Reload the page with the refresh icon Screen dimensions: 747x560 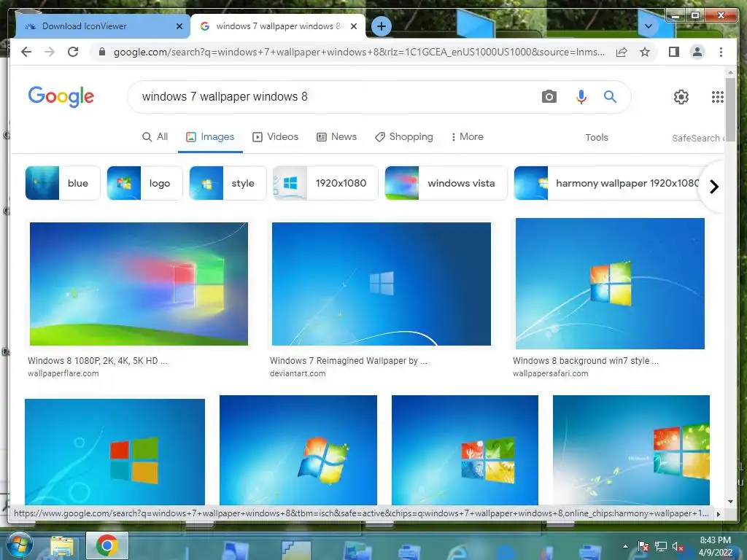click(x=73, y=52)
